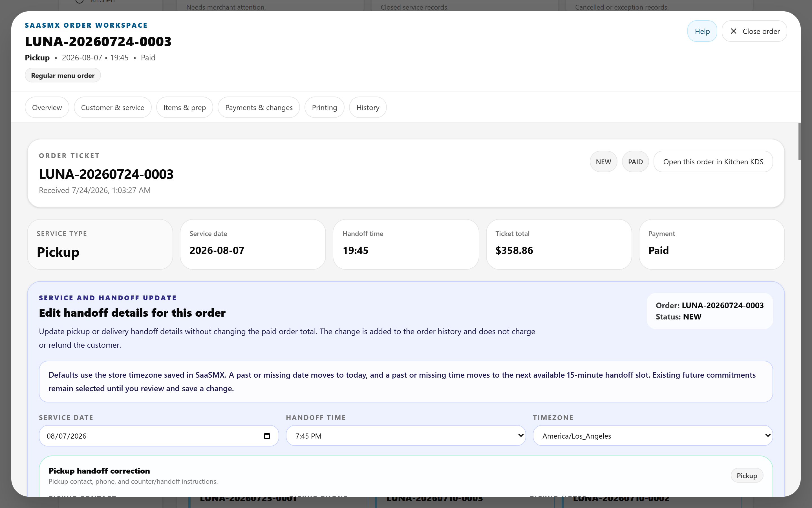Click the SAASMX ORDER WORKSPACE label
This screenshot has height=508, width=812.
[x=86, y=25]
